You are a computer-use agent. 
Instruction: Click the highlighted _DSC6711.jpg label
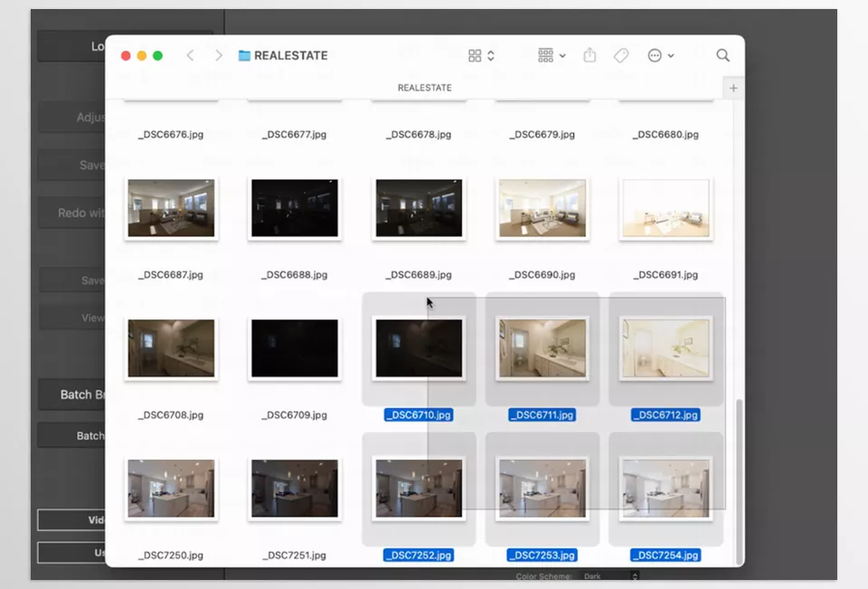(x=542, y=415)
